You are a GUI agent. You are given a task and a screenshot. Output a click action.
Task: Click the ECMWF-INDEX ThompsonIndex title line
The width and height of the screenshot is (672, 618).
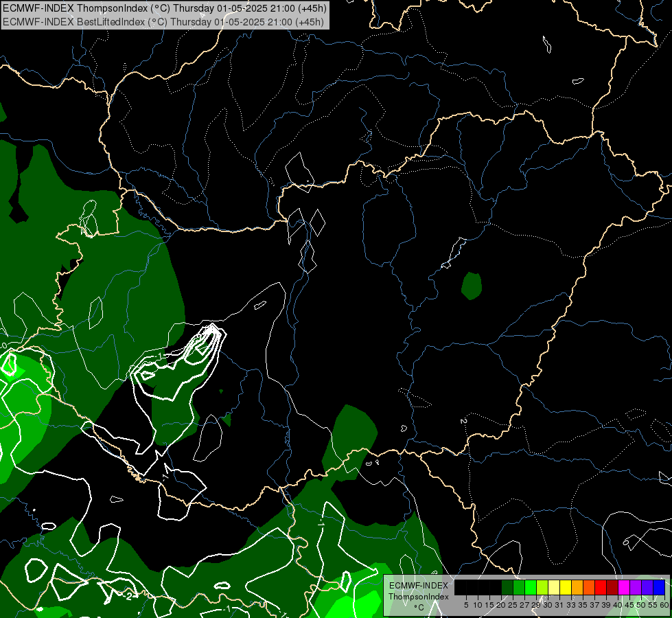165,8
